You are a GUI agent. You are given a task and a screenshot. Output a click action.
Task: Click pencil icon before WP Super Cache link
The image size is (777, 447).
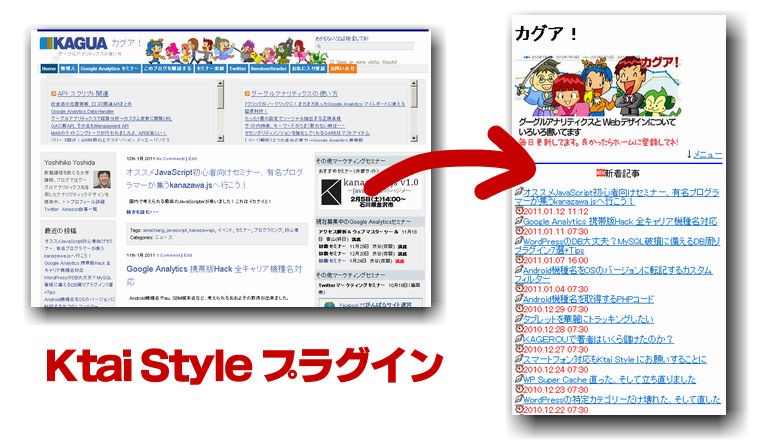click(519, 379)
